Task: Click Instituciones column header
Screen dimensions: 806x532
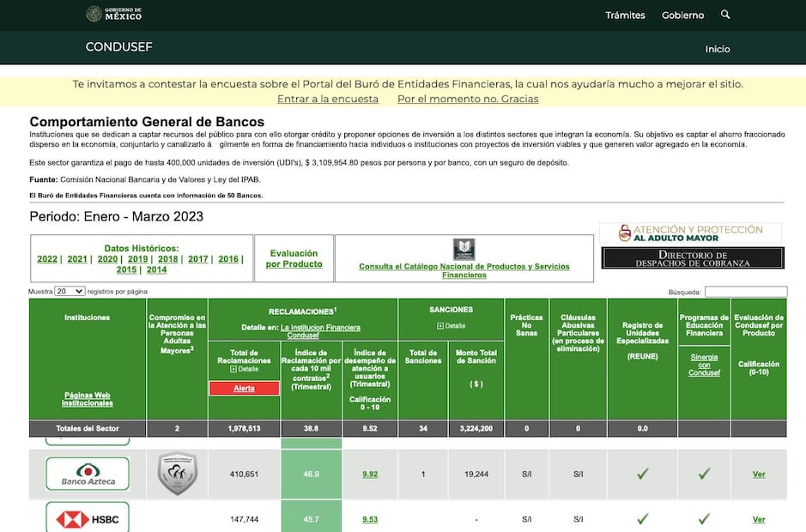Action: 88,317
